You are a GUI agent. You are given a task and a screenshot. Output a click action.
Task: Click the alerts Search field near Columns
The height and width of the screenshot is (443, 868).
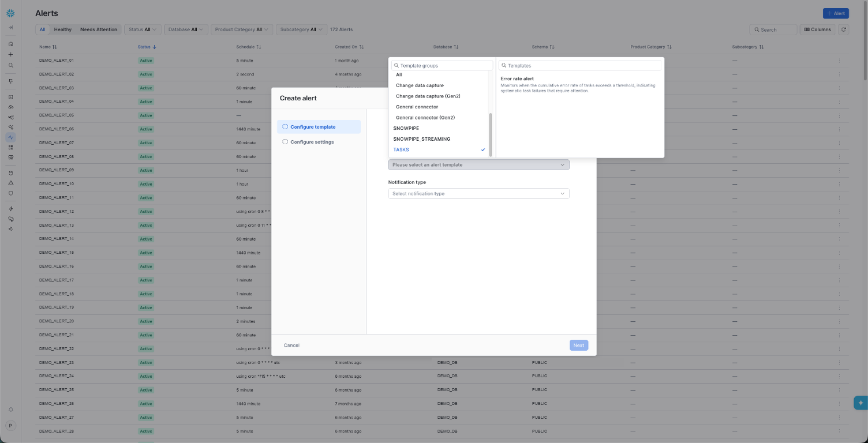(773, 29)
